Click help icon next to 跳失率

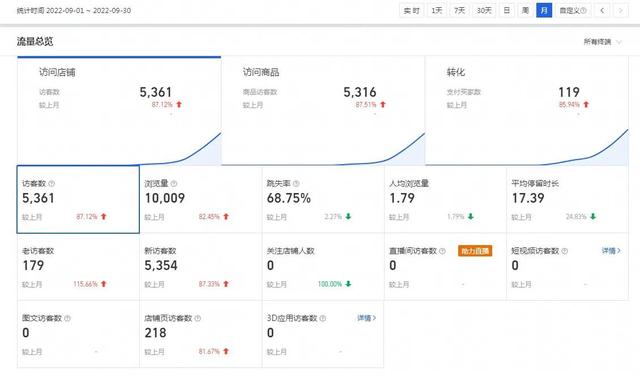click(x=296, y=184)
